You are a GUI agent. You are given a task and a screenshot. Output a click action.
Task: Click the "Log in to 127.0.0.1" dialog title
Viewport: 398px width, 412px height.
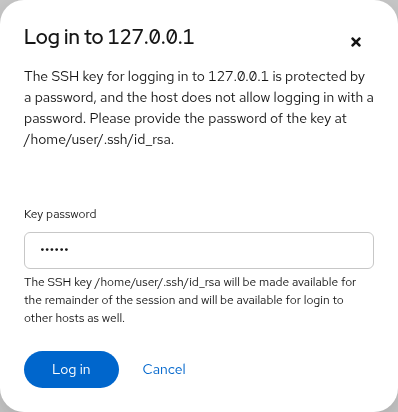coord(109,37)
